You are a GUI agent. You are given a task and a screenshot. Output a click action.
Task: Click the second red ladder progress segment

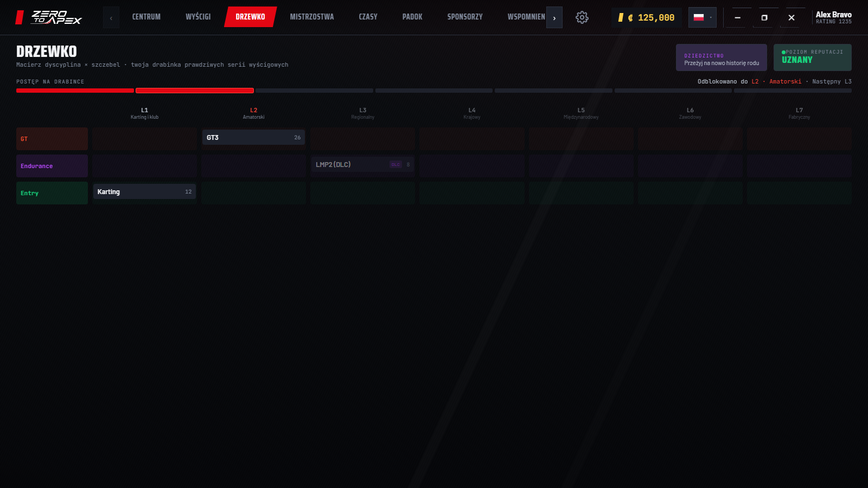[195, 91]
